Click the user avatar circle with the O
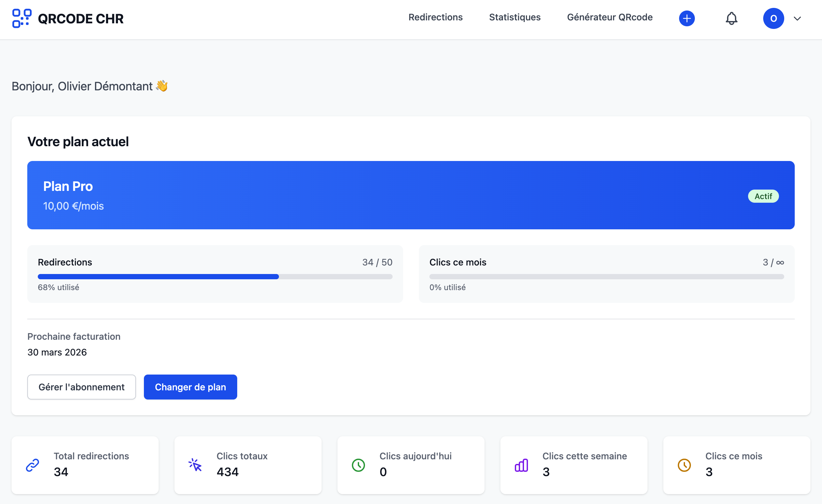The image size is (822, 504). pyautogui.click(x=773, y=18)
